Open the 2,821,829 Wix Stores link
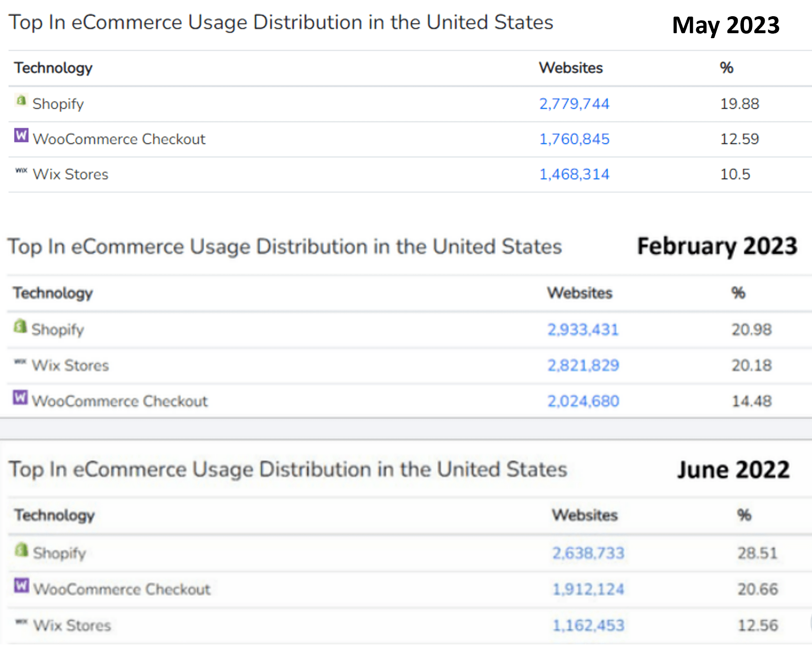 click(x=583, y=365)
